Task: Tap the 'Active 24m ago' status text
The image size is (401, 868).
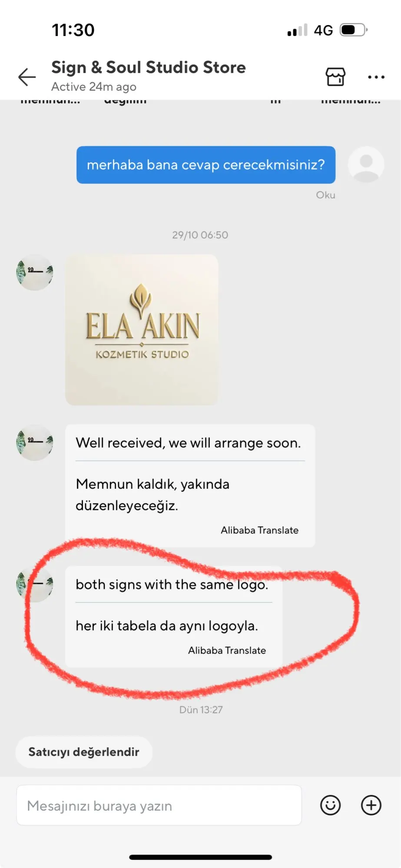Action: 94,87
